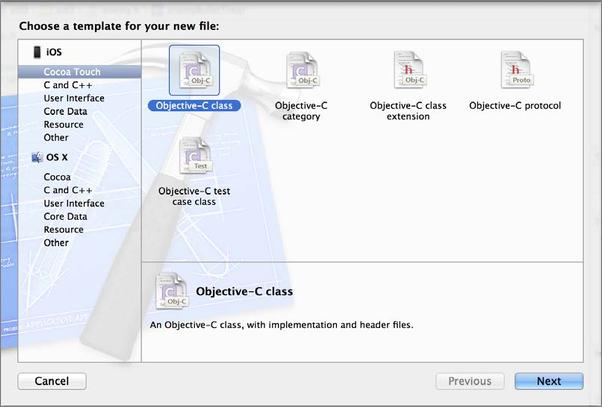Screen dimensions: 602x407
Task: Click the Objective-C category label text
Action: pyautogui.click(x=301, y=111)
